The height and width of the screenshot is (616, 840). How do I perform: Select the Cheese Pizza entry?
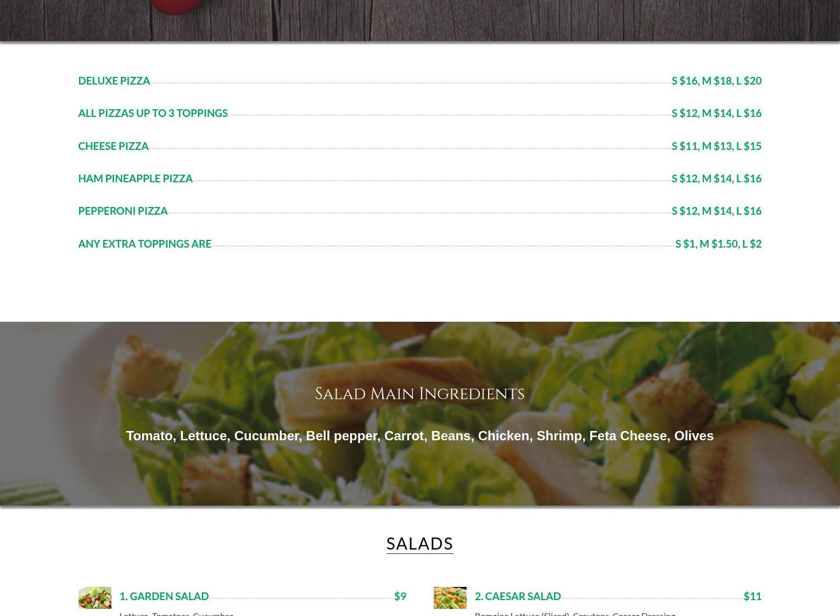pyautogui.click(x=113, y=146)
